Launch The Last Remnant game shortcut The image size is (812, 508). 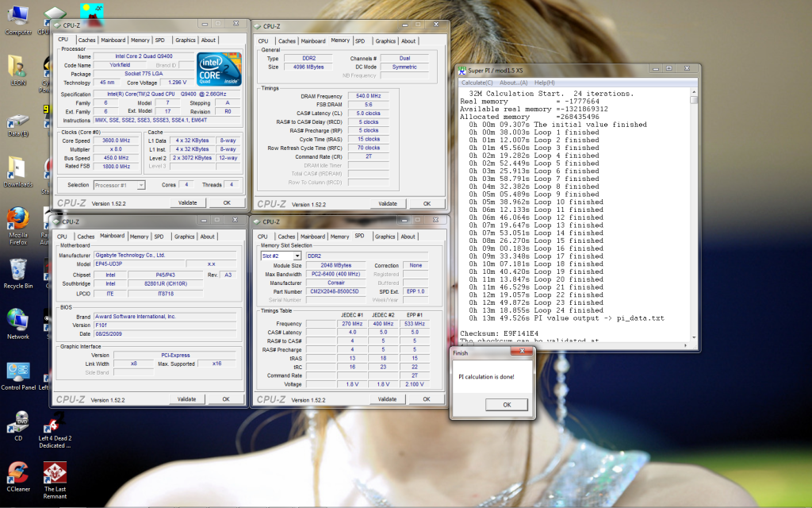pyautogui.click(x=54, y=474)
